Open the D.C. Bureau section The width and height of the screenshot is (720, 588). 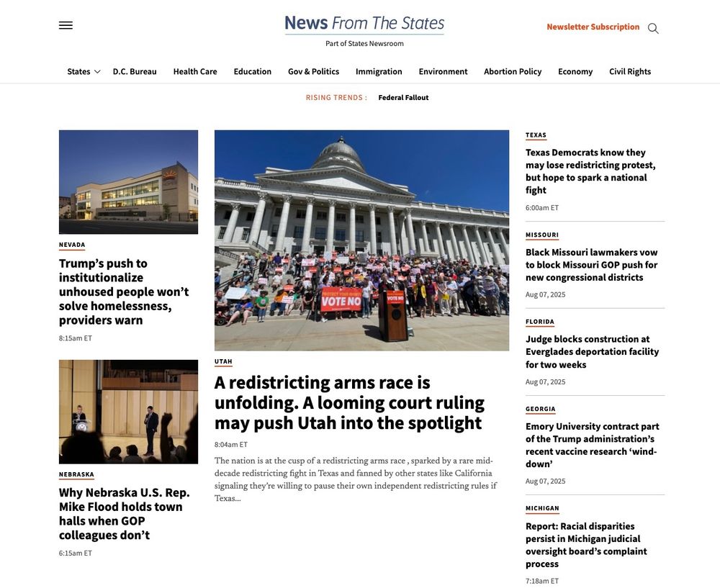pyautogui.click(x=135, y=71)
